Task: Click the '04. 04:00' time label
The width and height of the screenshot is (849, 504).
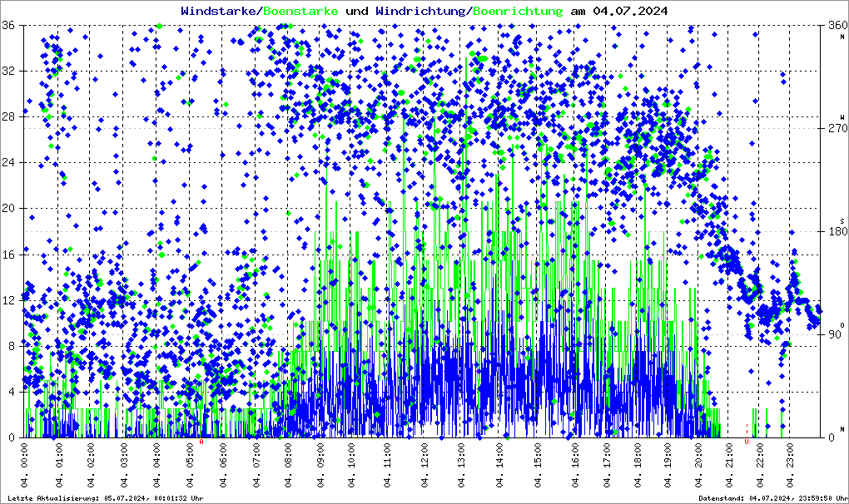Action: tap(156, 465)
